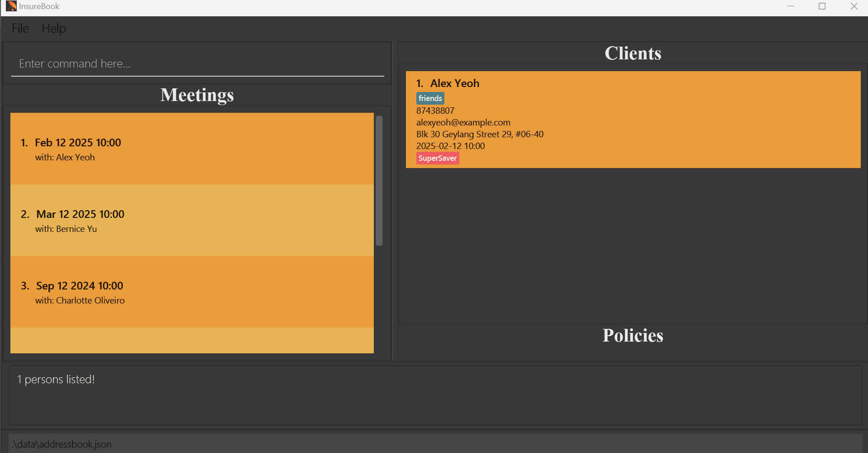Click the SuperSaver policy tag
Screen dimensions: 868x453
[x=437, y=158]
